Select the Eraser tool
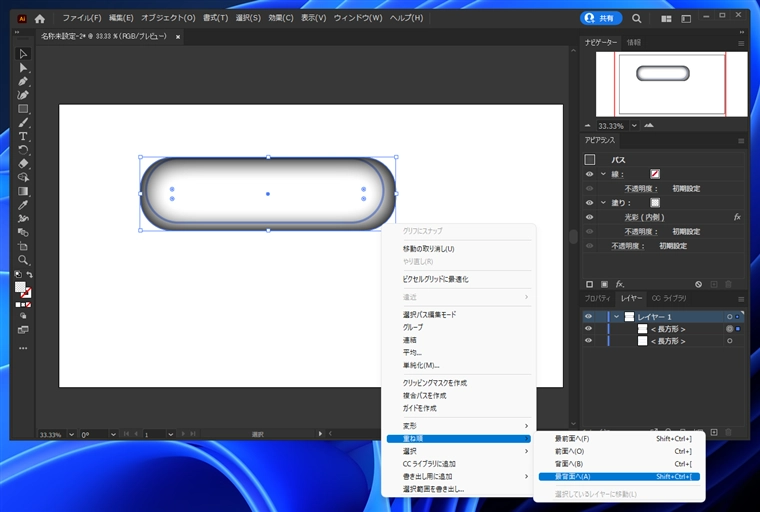760x512 pixels. point(23,164)
